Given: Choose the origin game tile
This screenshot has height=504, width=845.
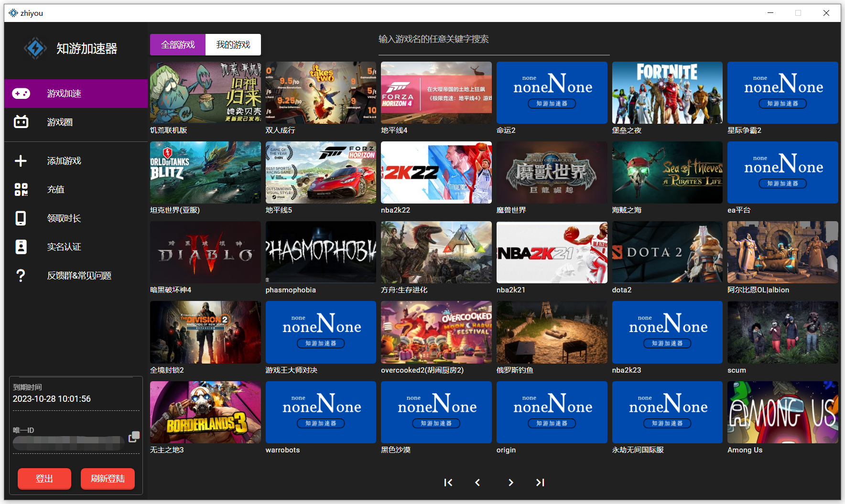Looking at the screenshot, I should [552, 412].
